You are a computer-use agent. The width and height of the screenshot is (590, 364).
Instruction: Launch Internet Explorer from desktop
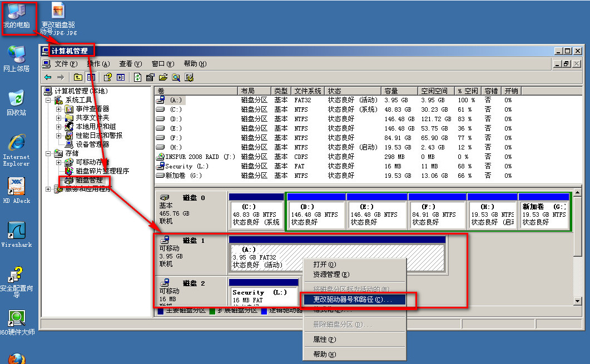[x=16, y=149]
